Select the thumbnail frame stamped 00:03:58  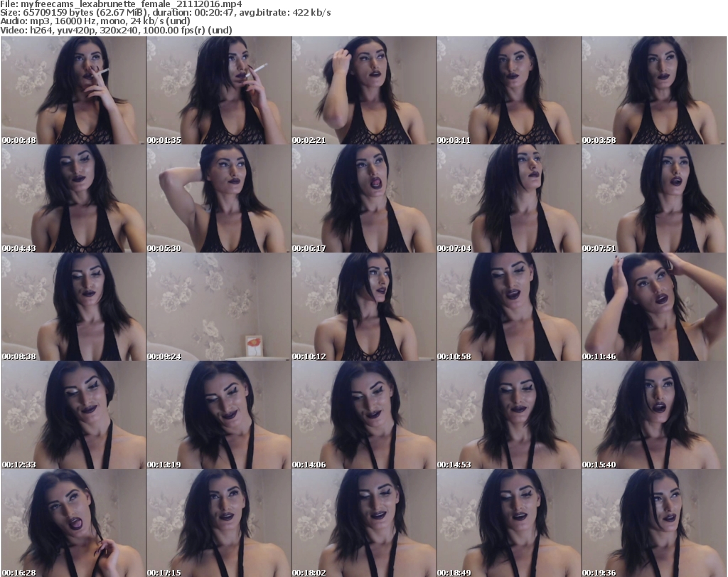654,90
